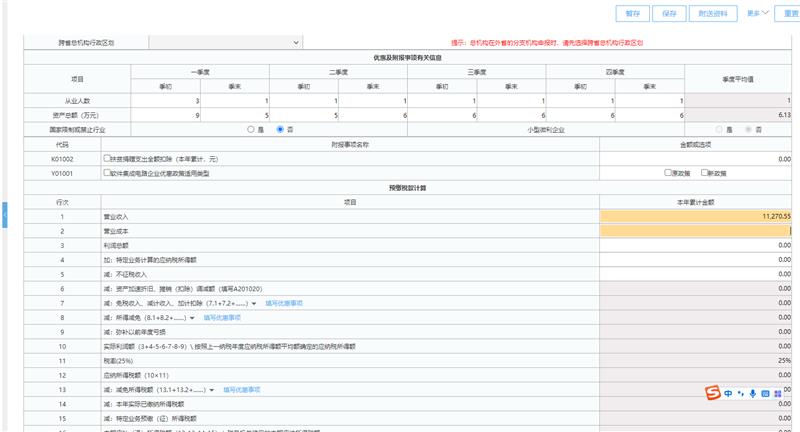Activate Sogou voice input microphone
This screenshot has height=432, width=800.
point(752,393)
